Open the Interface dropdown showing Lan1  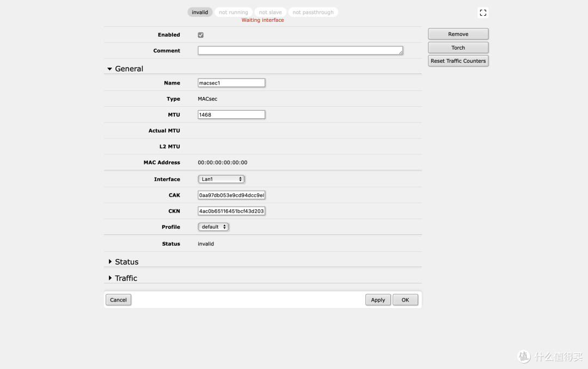point(221,179)
